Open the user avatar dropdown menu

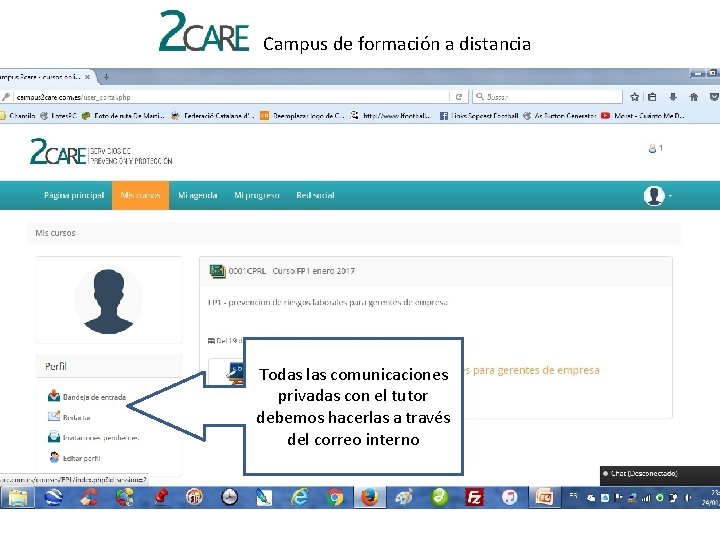coord(658,196)
